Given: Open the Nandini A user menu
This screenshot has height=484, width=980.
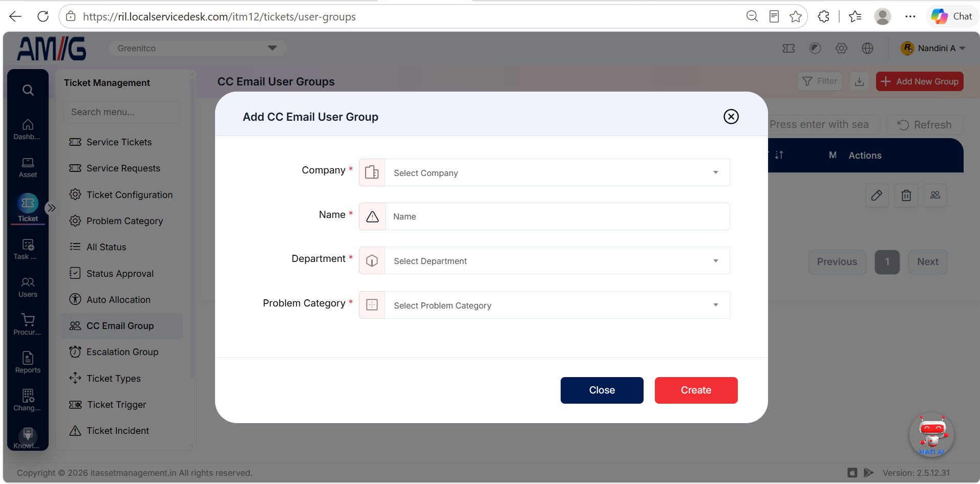Looking at the screenshot, I should click(933, 48).
